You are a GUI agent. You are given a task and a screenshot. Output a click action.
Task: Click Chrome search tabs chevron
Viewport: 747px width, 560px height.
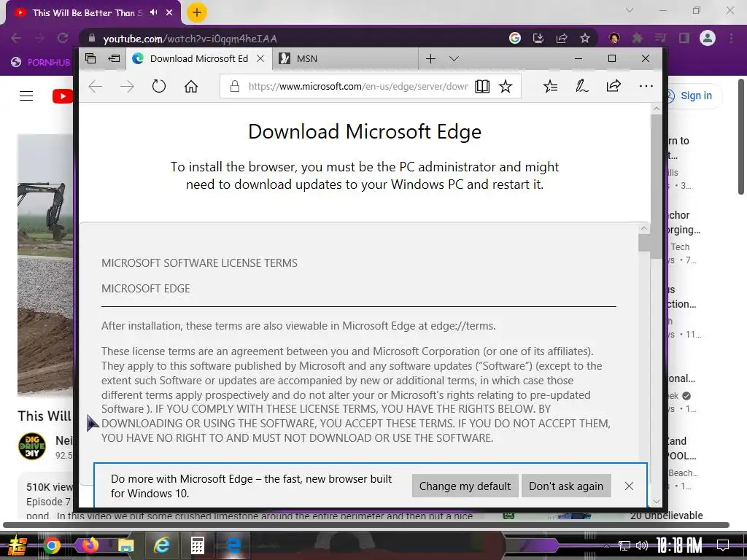pyautogui.click(x=630, y=10)
